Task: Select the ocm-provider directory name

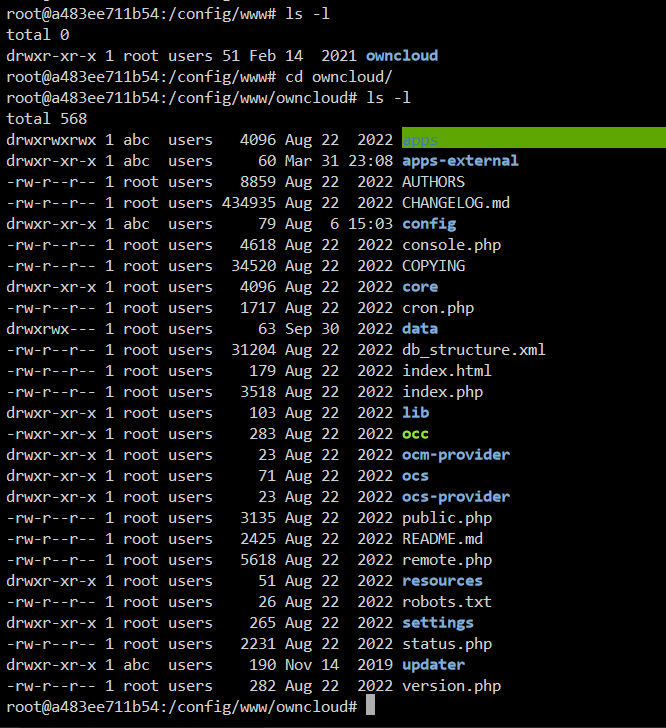Action: [456, 455]
